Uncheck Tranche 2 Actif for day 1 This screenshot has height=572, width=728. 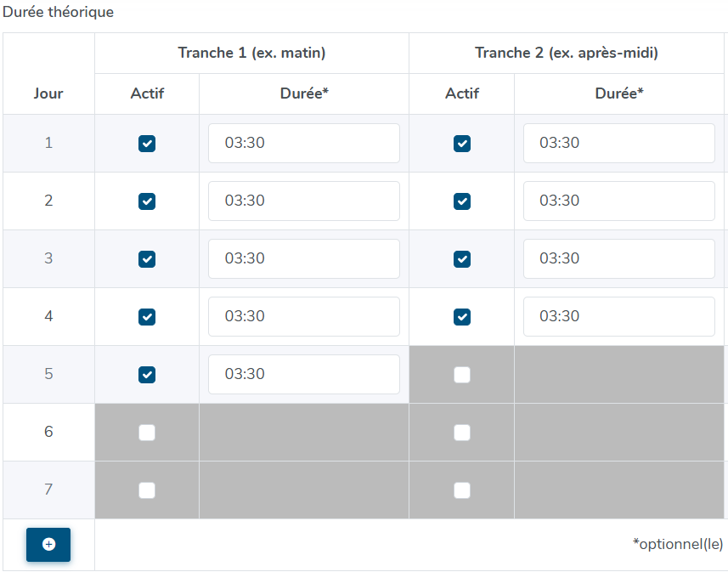point(462,144)
